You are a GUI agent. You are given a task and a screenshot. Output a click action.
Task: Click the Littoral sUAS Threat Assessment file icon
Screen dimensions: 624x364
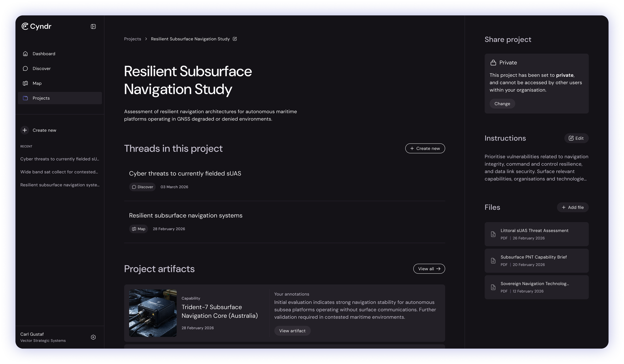coord(493,234)
